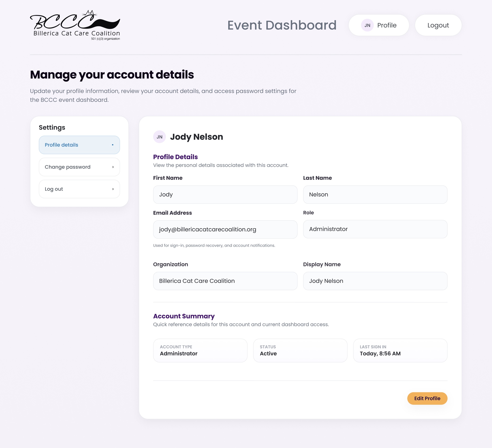492x448 pixels.
Task: Click the BCCC cat logo
Action: pos(75,25)
